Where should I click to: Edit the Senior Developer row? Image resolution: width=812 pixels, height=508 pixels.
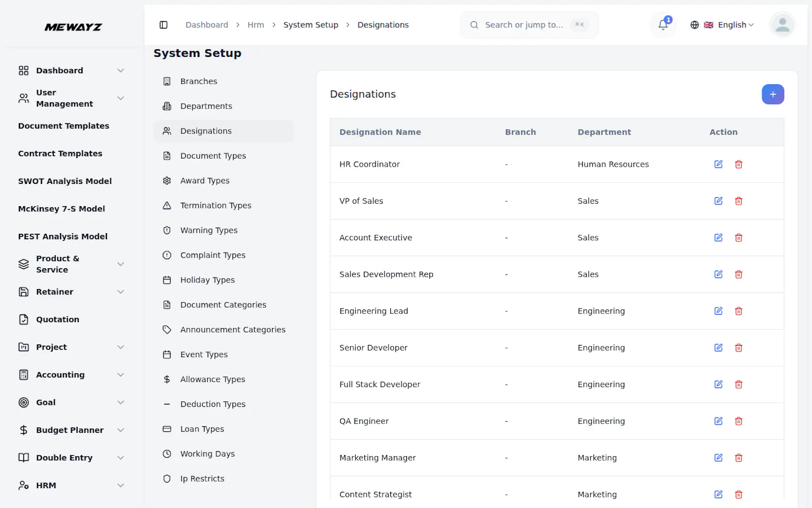[x=718, y=348]
